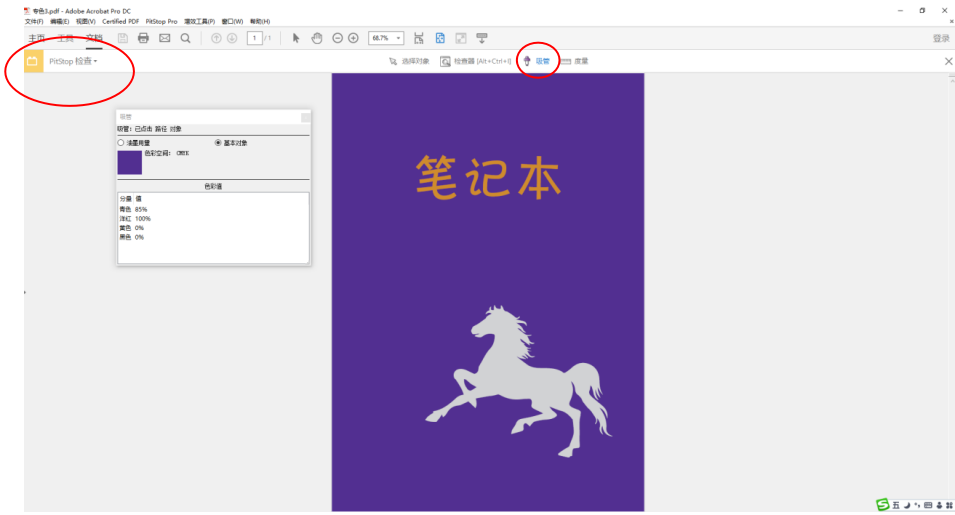Click the 登录 sign-in link
The width and height of the screenshot is (955, 515).
pos(940,38)
